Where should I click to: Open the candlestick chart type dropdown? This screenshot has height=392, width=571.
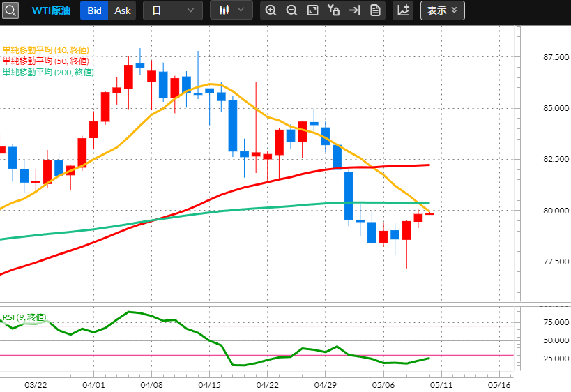pos(231,10)
